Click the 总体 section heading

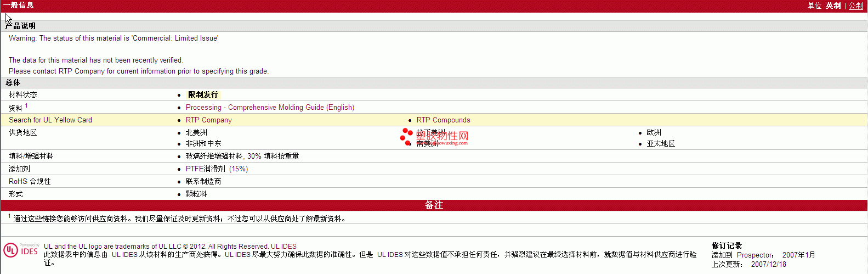click(13, 83)
